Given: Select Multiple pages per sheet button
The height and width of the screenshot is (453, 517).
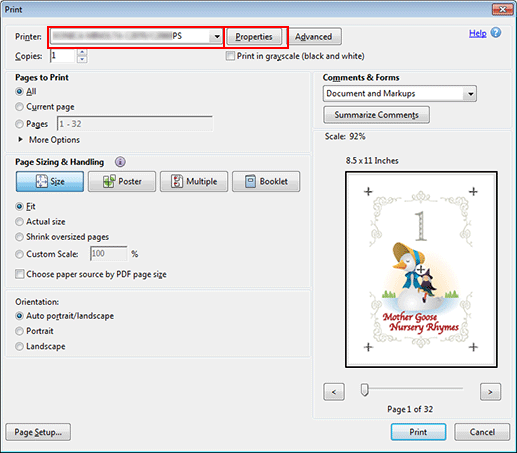Looking at the screenshot, I should point(194,182).
